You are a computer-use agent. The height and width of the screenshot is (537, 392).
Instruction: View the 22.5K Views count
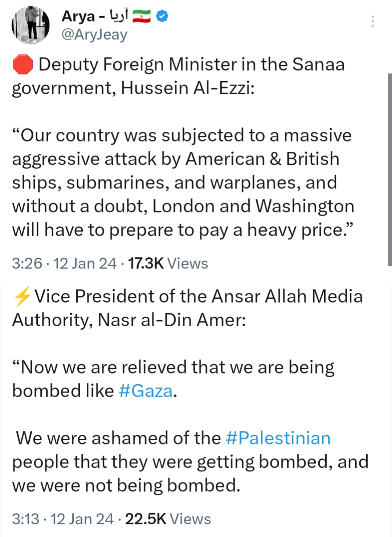(x=168, y=519)
